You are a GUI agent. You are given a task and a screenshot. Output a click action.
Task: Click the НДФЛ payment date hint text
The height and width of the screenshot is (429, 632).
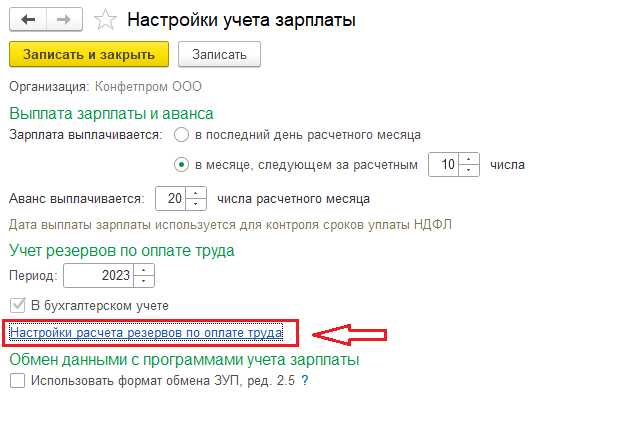point(230,225)
